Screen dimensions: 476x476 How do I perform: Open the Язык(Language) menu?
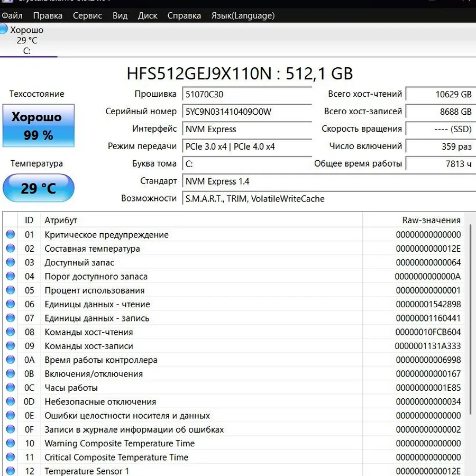(x=243, y=15)
